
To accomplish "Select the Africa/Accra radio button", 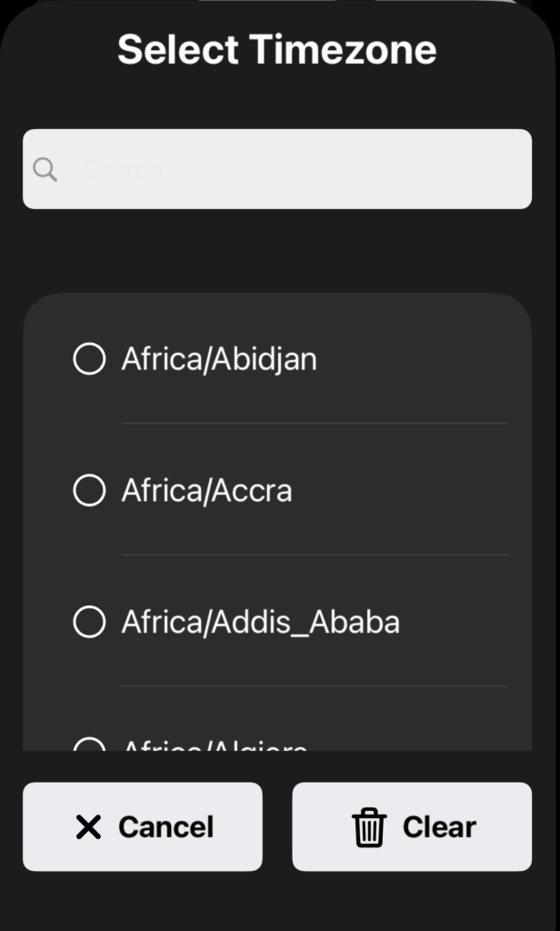I will [x=89, y=491].
